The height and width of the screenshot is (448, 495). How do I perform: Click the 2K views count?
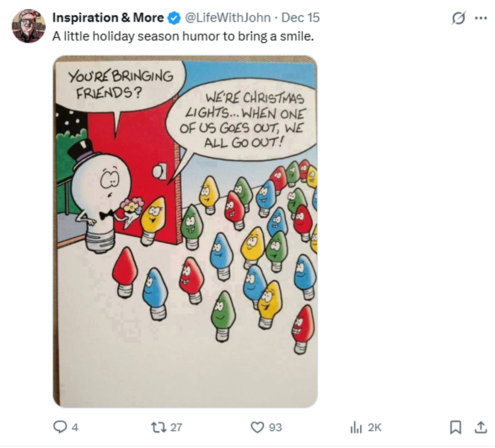[x=374, y=427]
